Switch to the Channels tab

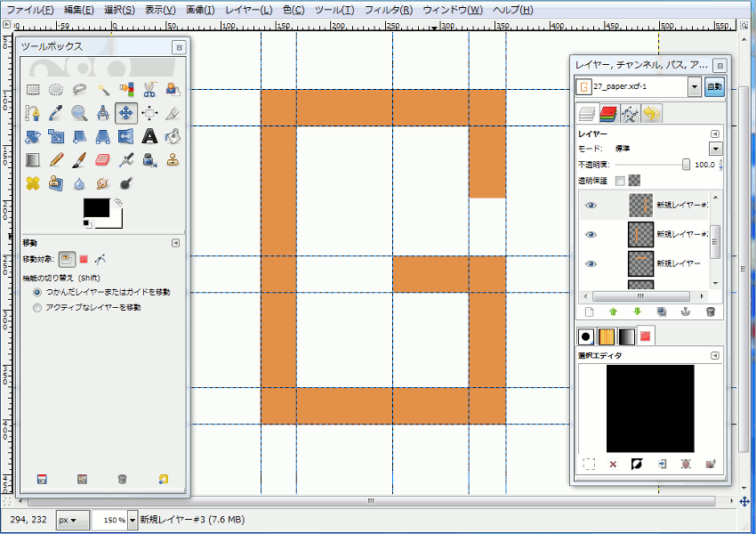click(610, 114)
